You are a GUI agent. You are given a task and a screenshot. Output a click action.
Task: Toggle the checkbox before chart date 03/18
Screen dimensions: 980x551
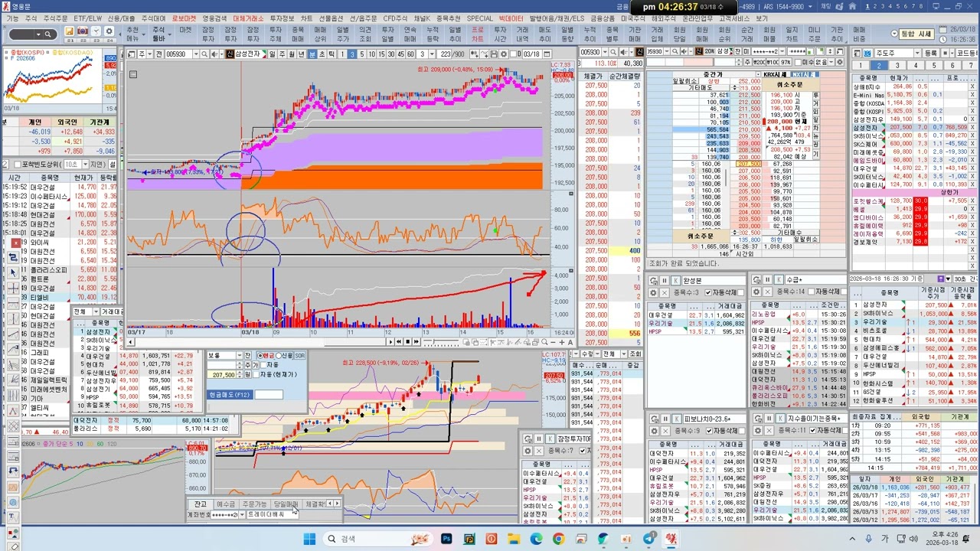point(513,54)
